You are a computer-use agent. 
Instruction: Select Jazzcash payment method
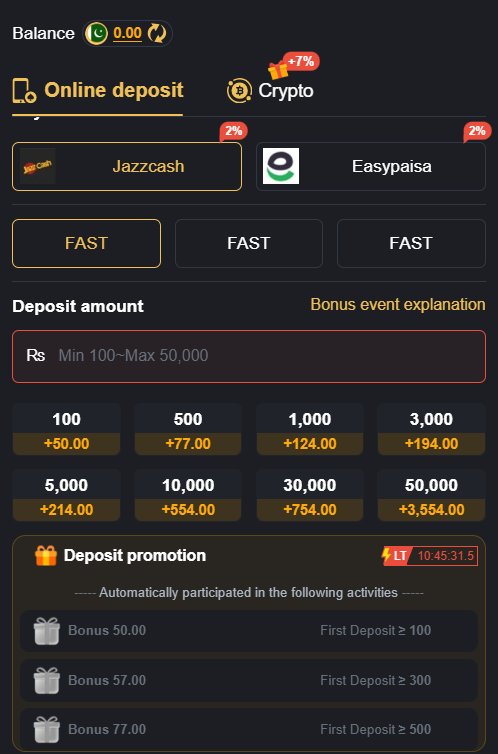(x=127, y=166)
